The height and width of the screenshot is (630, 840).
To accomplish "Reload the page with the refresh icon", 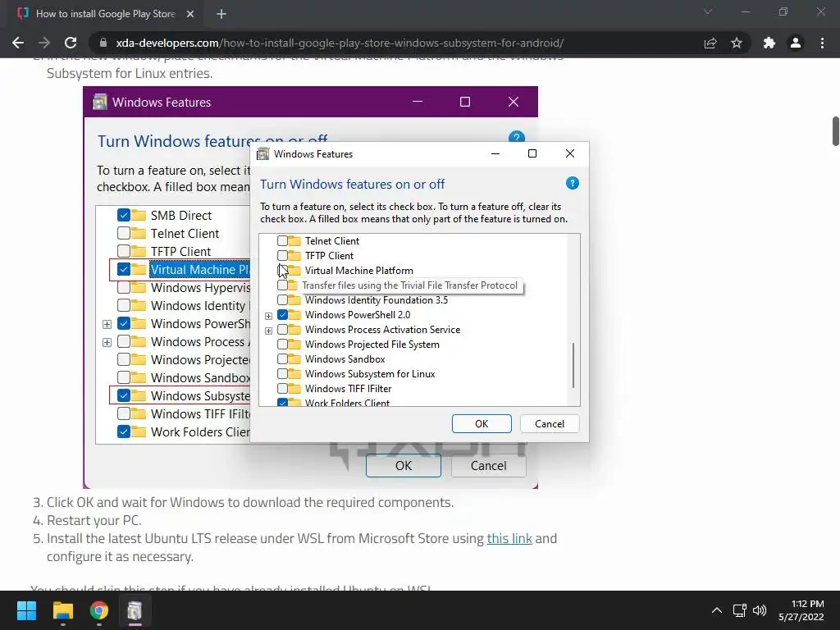I will (71, 43).
